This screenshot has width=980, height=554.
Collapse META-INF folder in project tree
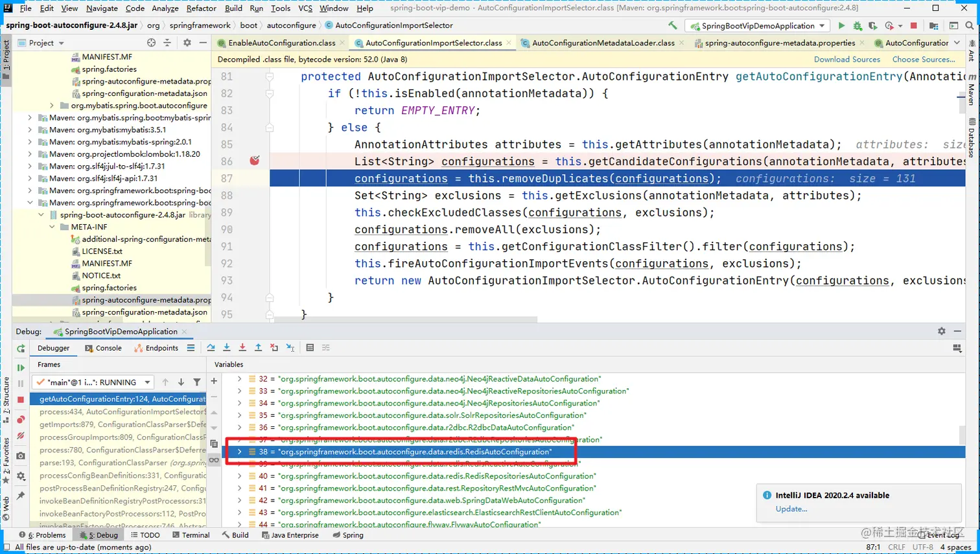pos(52,227)
